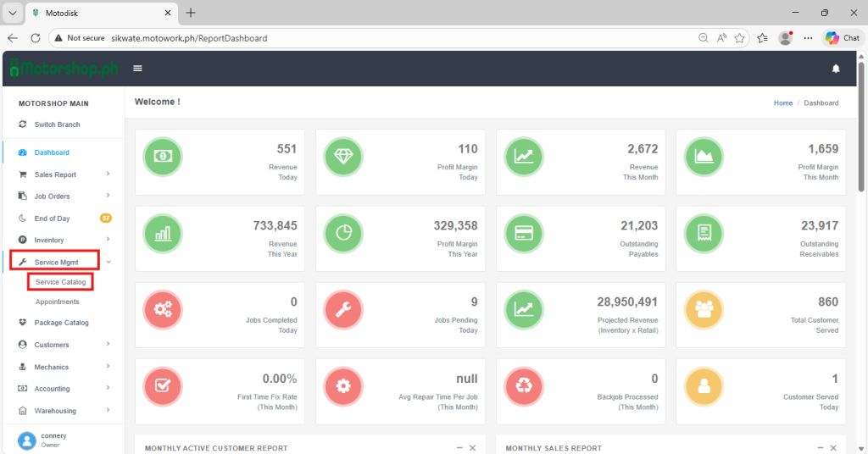
Task: Click the First Time Fix Rate checkmark icon
Action: coord(162,386)
